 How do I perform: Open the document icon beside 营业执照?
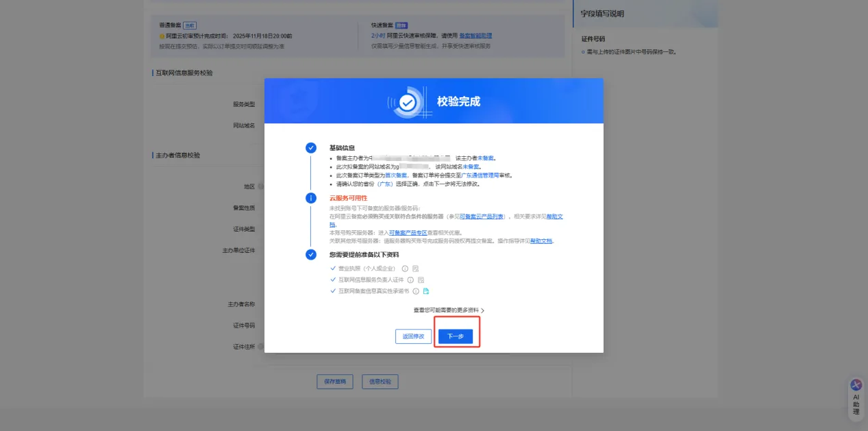pos(415,269)
